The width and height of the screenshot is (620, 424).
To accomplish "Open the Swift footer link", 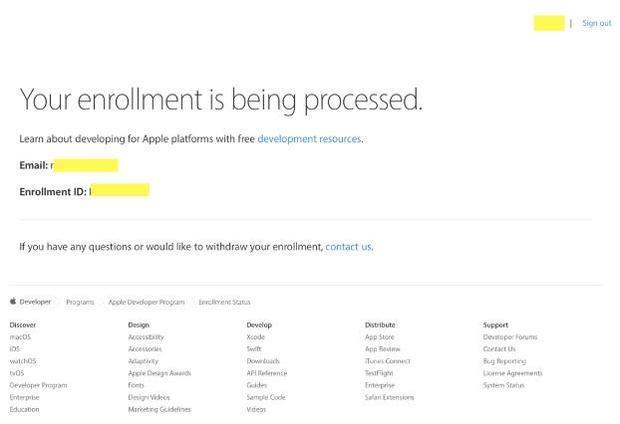I will point(254,349).
